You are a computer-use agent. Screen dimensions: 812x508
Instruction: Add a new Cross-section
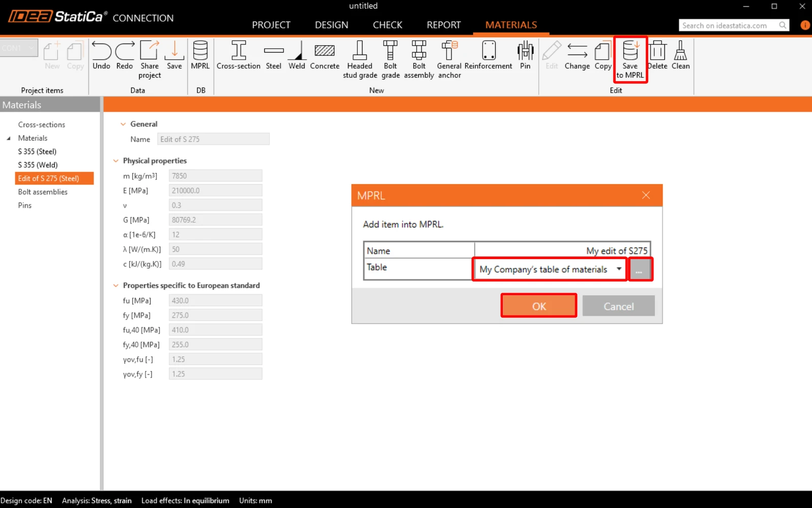point(239,55)
